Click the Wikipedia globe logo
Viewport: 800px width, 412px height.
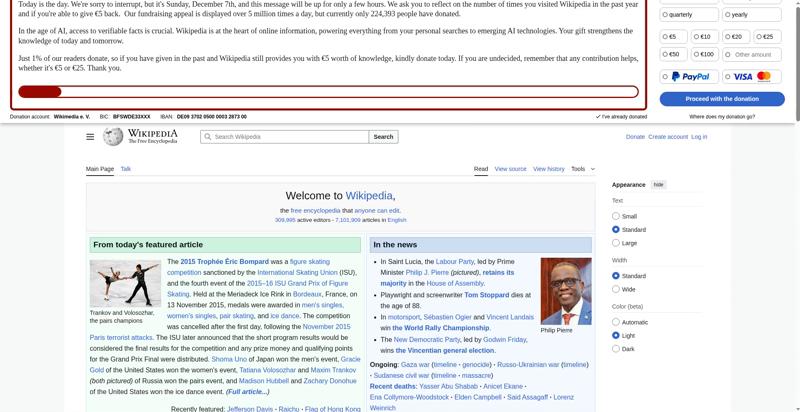coord(113,136)
